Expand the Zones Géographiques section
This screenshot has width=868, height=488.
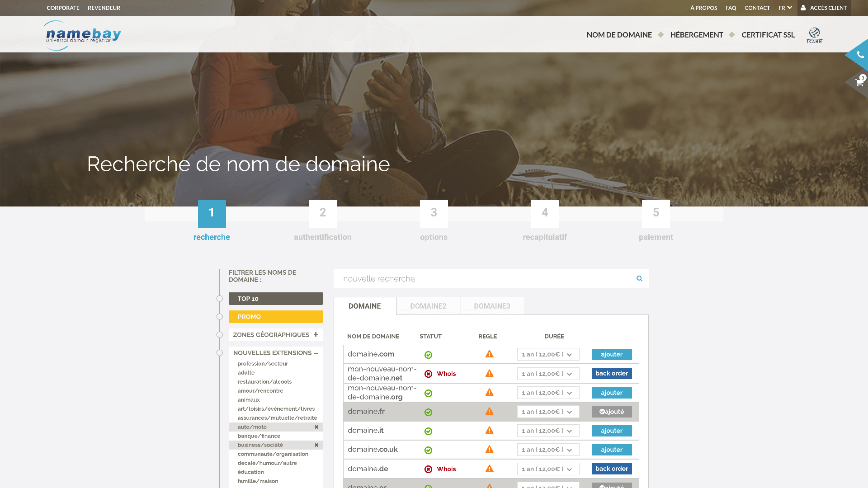(x=316, y=335)
